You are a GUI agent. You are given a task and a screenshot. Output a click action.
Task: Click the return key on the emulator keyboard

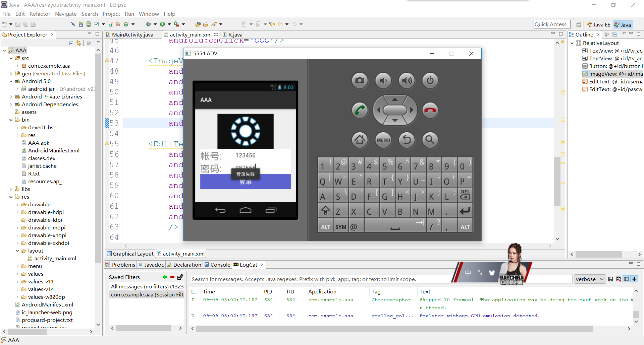[x=465, y=211]
